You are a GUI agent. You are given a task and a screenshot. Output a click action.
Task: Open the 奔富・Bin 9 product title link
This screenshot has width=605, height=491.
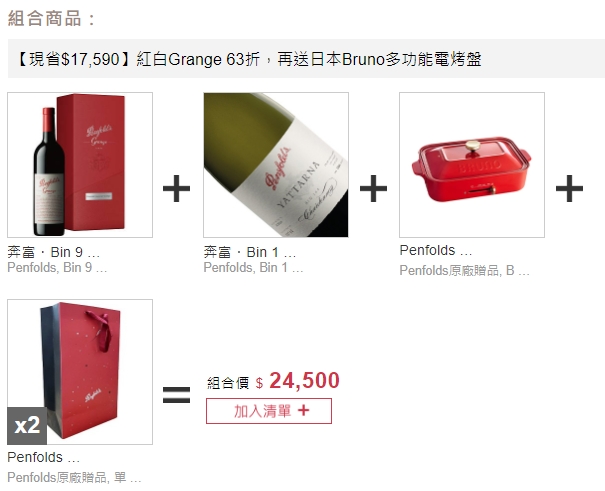click(x=54, y=252)
